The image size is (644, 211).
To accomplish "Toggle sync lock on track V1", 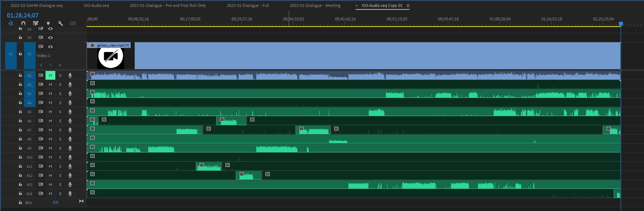I will [41, 47].
